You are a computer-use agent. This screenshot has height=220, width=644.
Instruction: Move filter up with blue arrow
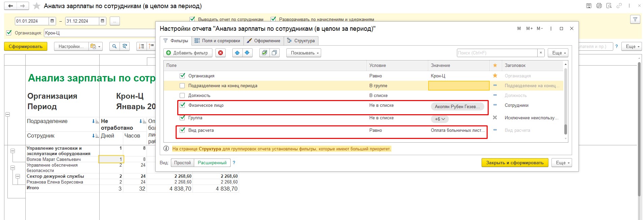click(237, 53)
